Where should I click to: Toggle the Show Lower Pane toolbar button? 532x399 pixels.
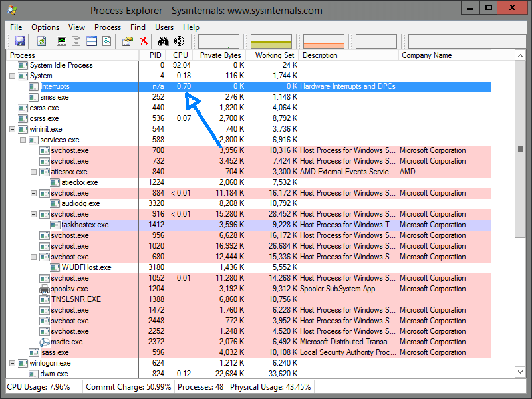92,41
